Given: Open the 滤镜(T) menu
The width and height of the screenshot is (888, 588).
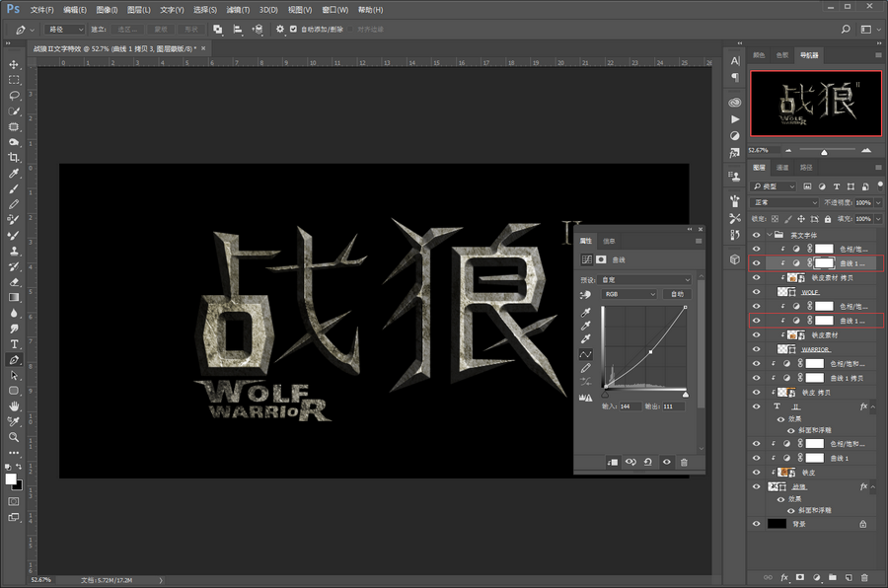Looking at the screenshot, I should coord(238,9).
